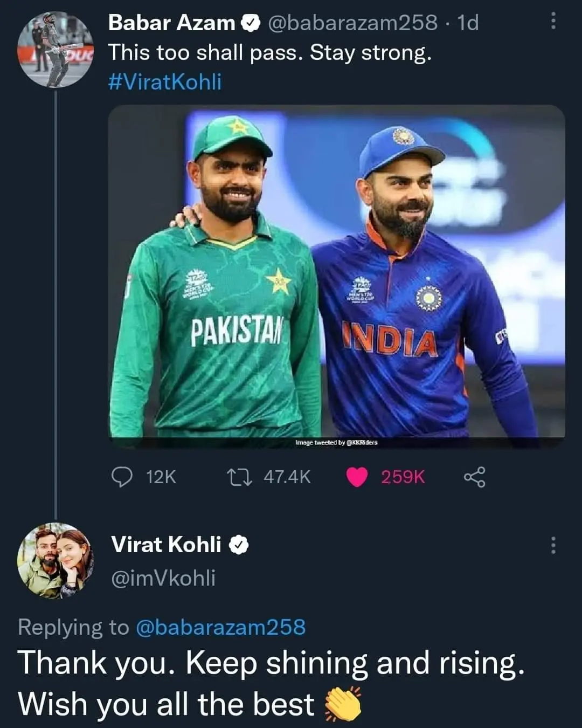Open the #ViratKohli hashtag link

[x=163, y=82]
